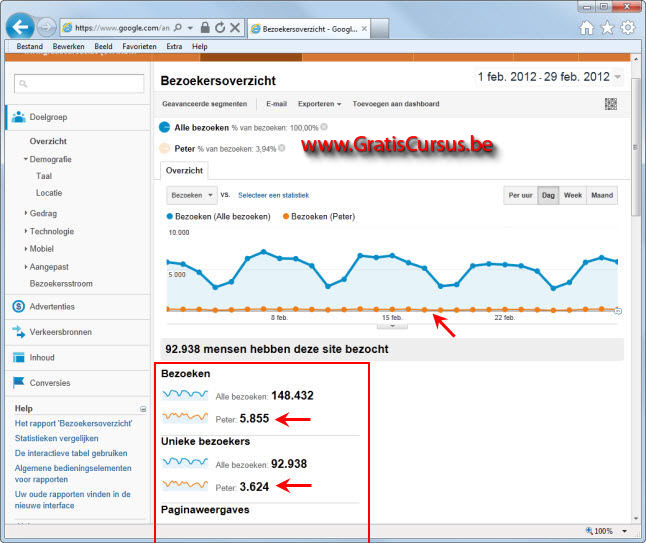Screen dimensions: 646x543
Task: Click the orange Peter segment circle
Action: 164,148
